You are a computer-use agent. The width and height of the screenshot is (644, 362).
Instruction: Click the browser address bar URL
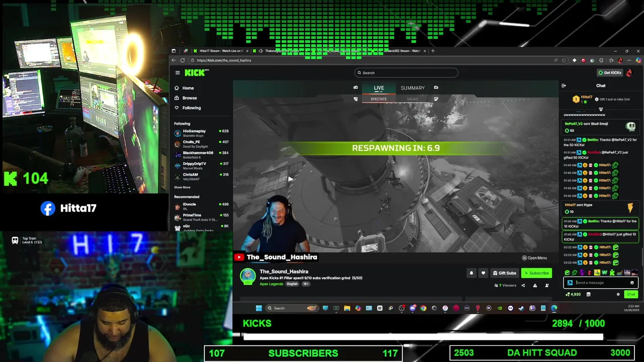pos(224,60)
